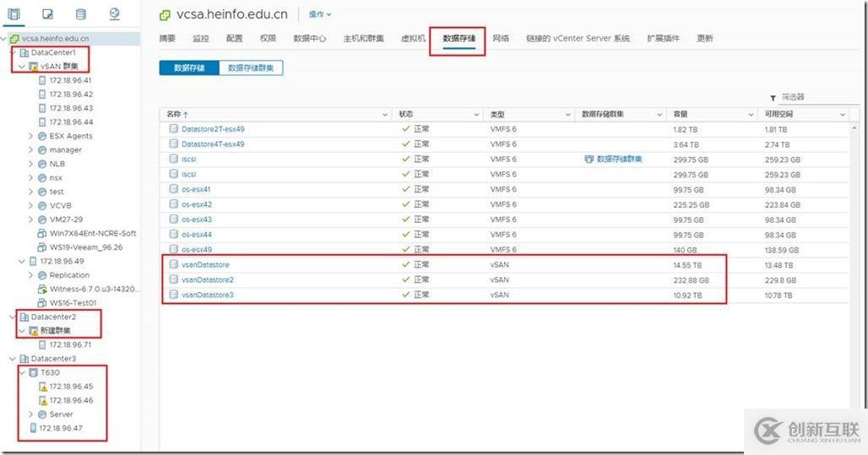Expand the ESX Agents resource pool
This screenshot has width=868, height=455.
pos(31,136)
